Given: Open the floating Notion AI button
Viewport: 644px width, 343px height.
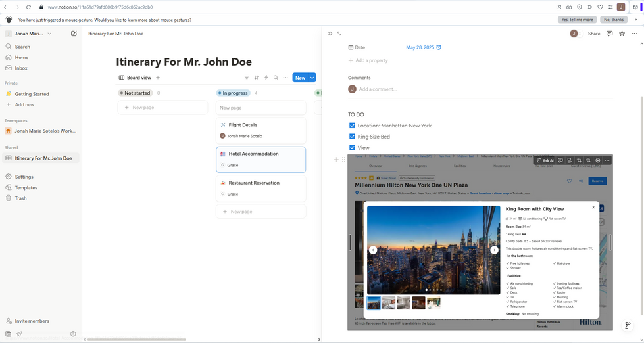Looking at the screenshot, I should pyautogui.click(x=627, y=325).
